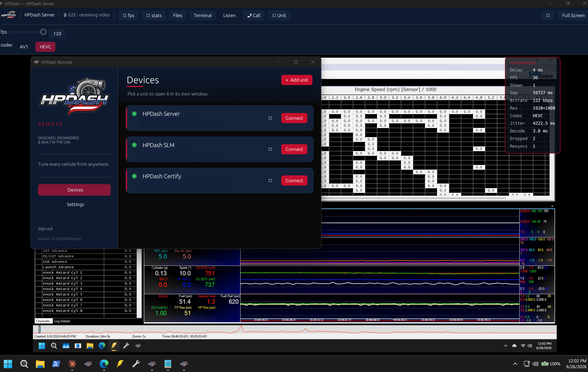Open File Explorer in the remote stream taskbar

coord(90,346)
